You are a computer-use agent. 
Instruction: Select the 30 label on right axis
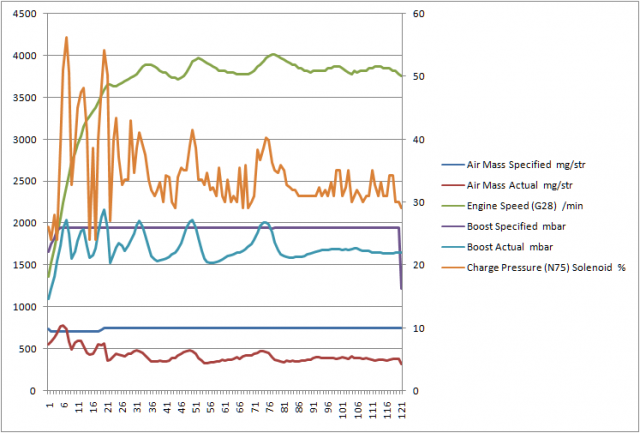pyautogui.click(x=417, y=203)
